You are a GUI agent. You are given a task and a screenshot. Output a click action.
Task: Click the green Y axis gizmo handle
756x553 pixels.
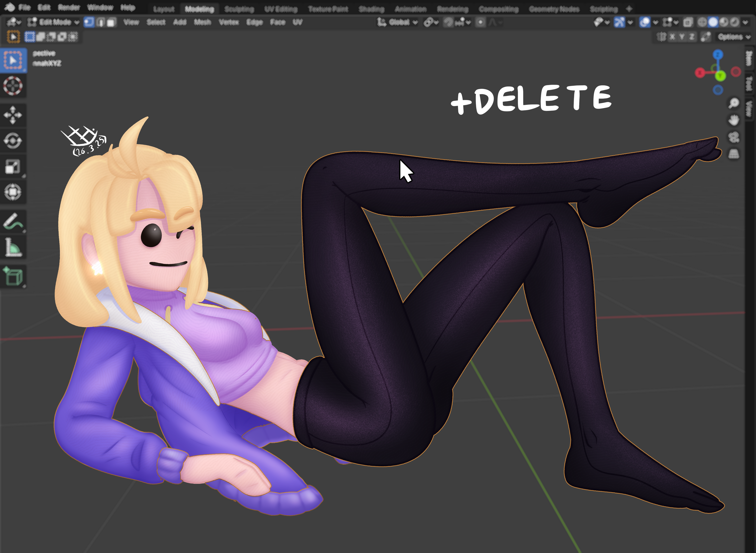(x=720, y=76)
